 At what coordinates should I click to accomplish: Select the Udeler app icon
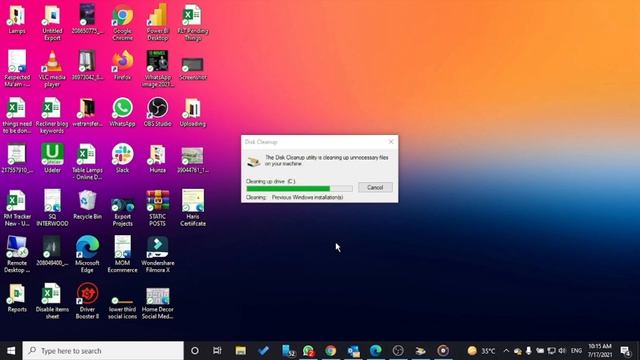coord(52,158)
